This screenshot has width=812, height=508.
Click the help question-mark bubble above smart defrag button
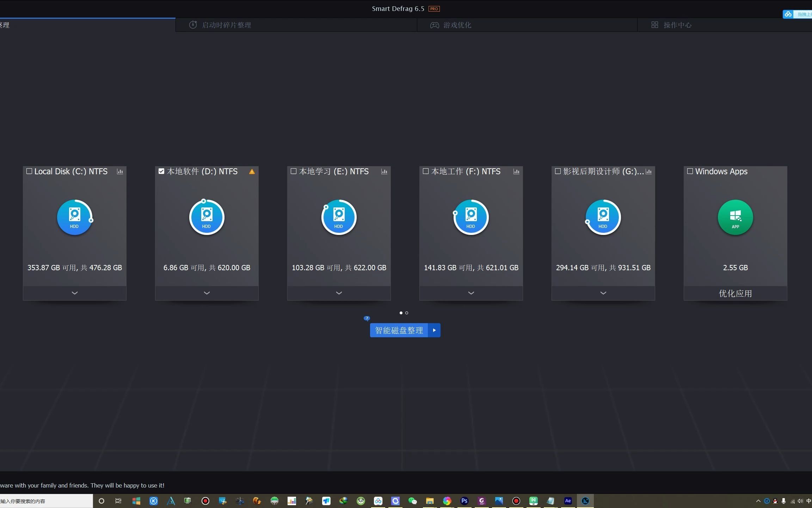tap(367, 318)
